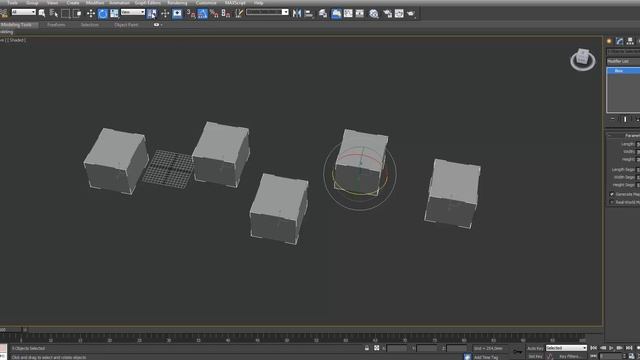Click the X coordinate input field

point(396,348)
